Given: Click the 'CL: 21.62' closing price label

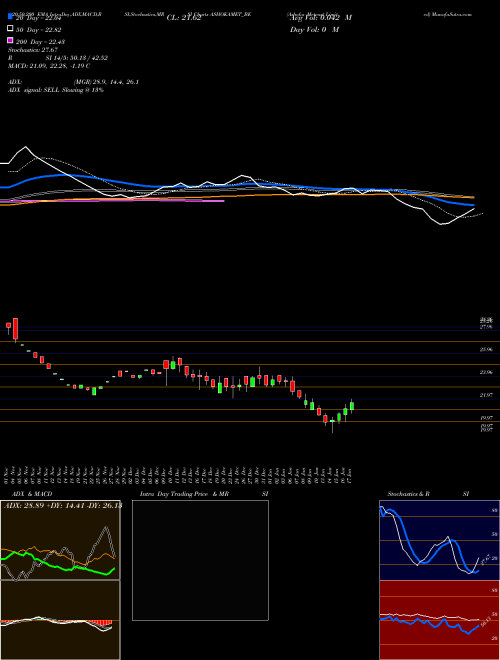Looking at the screenshot, I should [184, 18].
